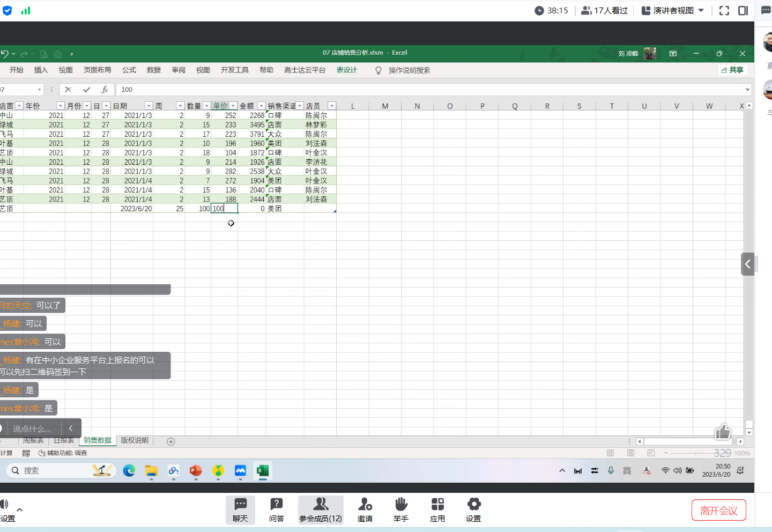Image resolution: width=772 pixels, height=532 pixels.
Task: Open the 月份 column filter dropdown
Action: (x=87, y=106)
